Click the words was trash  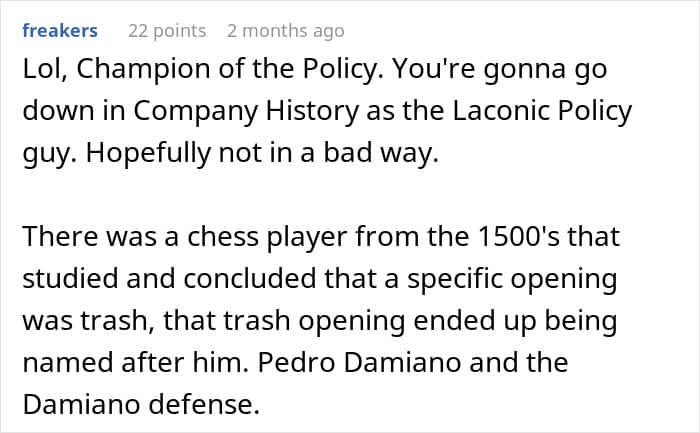(88, 321)
